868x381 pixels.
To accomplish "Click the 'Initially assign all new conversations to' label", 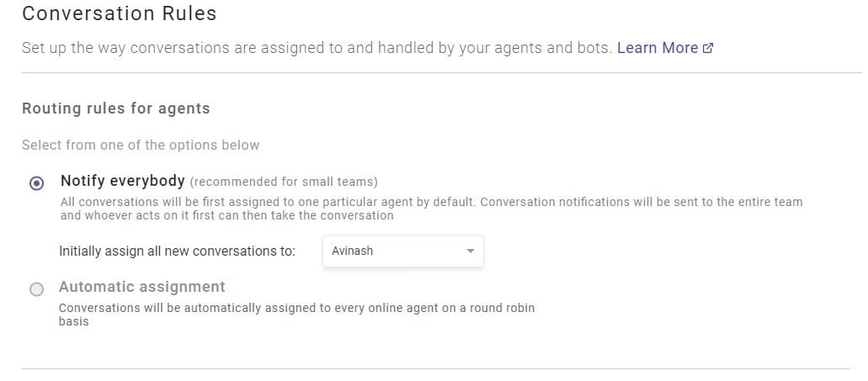I will click(177, 251).
